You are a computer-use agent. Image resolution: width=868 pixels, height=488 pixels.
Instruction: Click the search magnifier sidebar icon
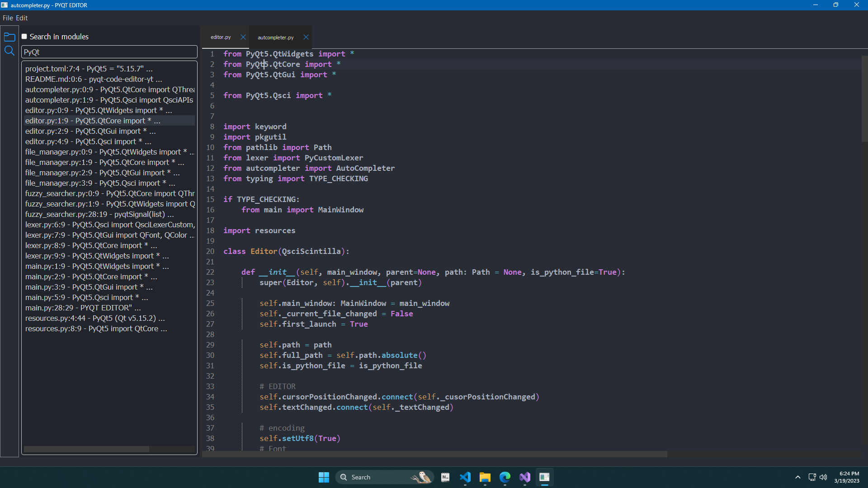9,51
